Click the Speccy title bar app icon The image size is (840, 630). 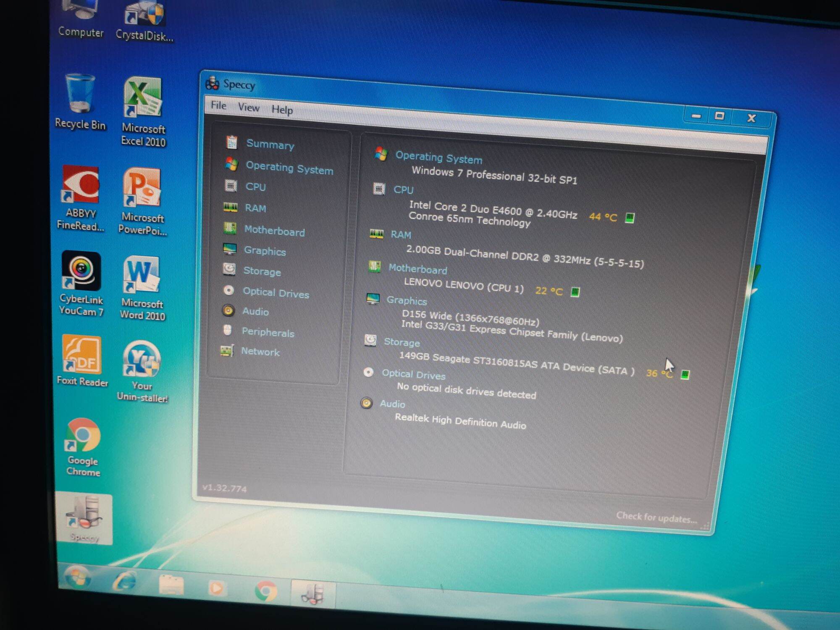click(213, 83)
